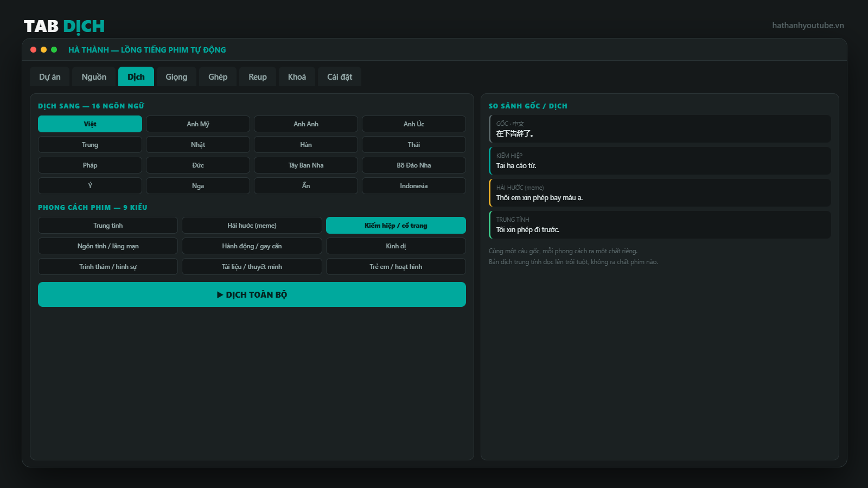
Task: Click the red close window dot
Action: 34,49
